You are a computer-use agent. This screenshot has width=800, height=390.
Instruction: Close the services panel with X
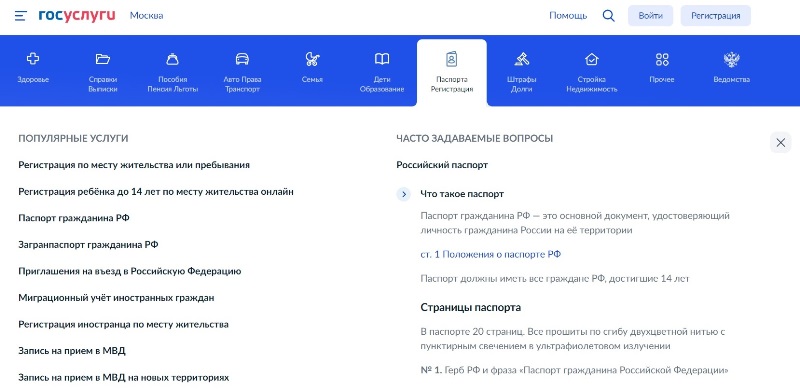[x=780, y=143]
